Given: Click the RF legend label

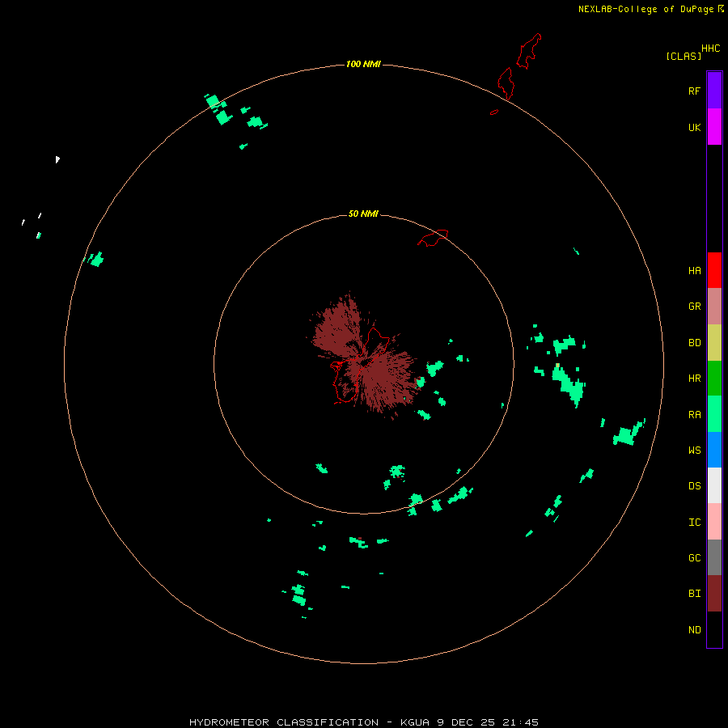Looking at the screenshot, I should point(694,91).
